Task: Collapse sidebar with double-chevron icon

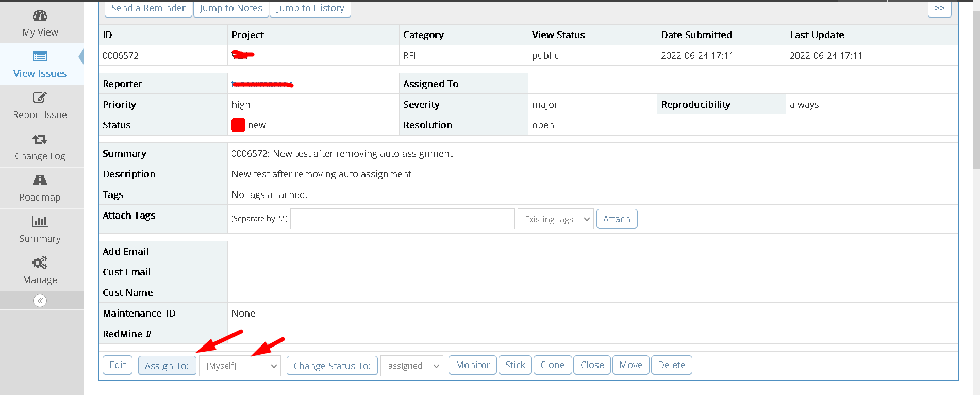Action: [x=40, y=301]
